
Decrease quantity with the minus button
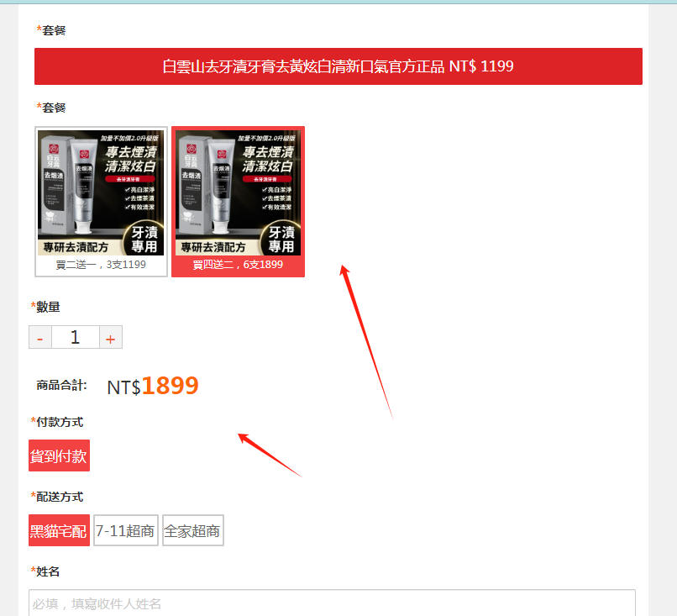[40, 337]
